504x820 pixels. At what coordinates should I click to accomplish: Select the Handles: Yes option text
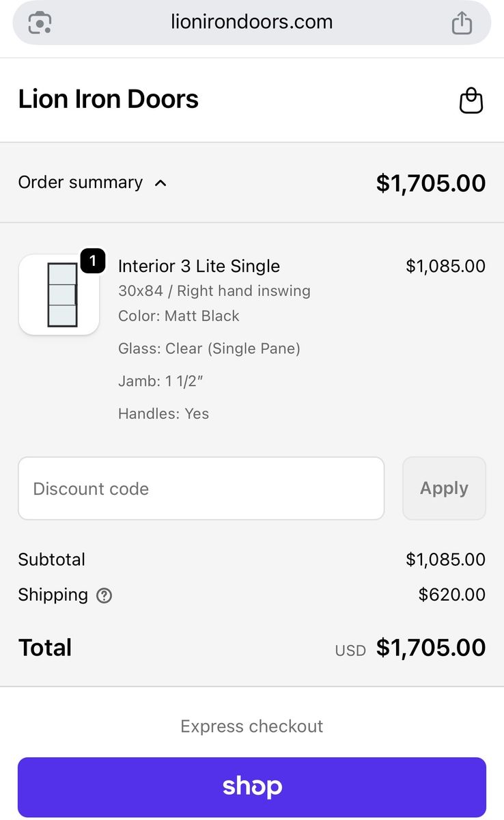[x=163, y=413]
